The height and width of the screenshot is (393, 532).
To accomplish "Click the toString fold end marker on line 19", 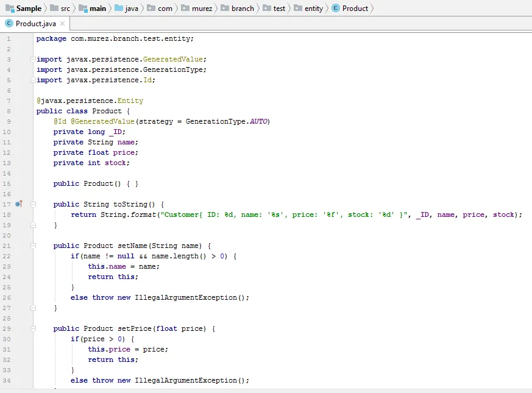I will click(34, 225).
